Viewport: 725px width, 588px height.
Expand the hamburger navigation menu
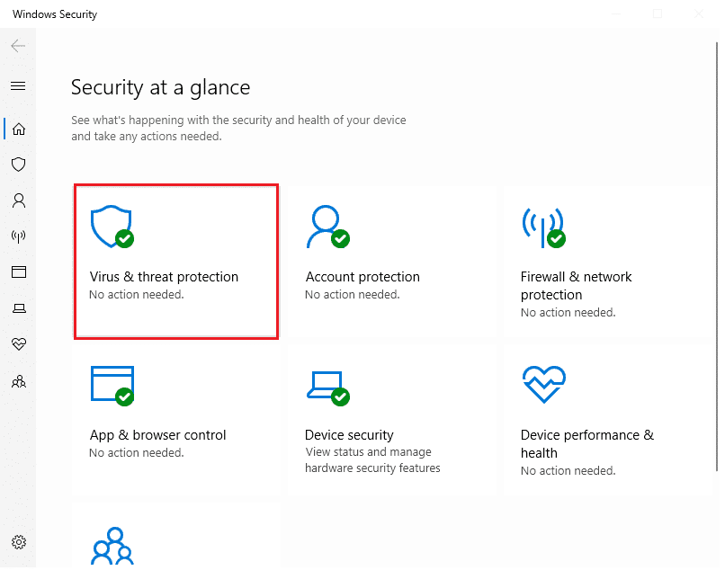[x=18, y=86]
